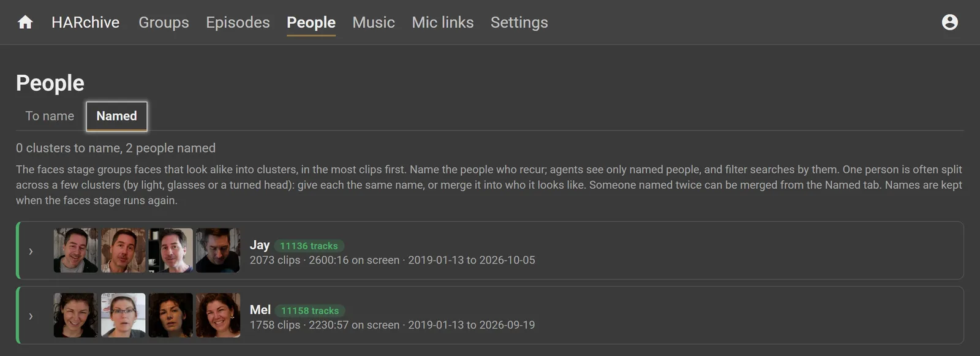980x356 pixels.
Task: Open the Mic links page
Action: (443, 22)
